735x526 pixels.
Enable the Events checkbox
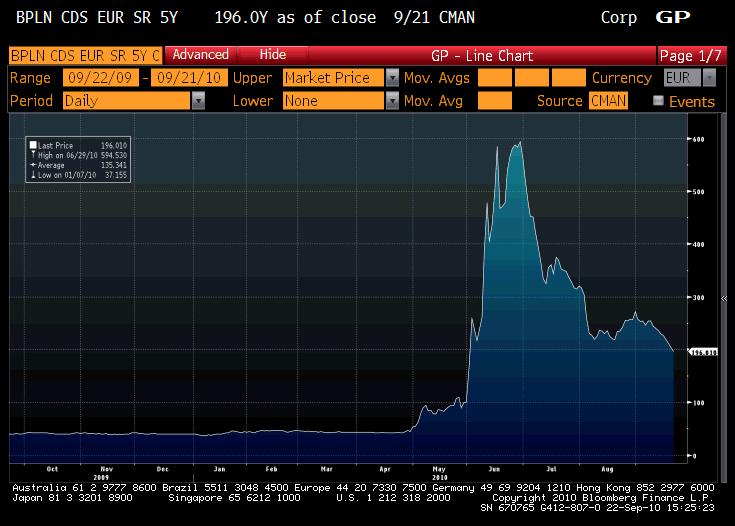(x=658, y=101)
